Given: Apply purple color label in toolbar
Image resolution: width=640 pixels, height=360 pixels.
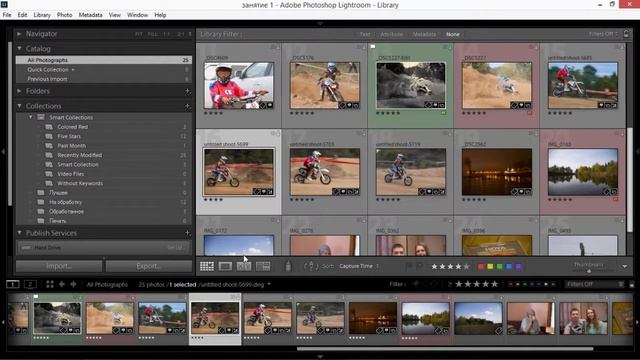Looking at the screenshot, I should point(518,267).
